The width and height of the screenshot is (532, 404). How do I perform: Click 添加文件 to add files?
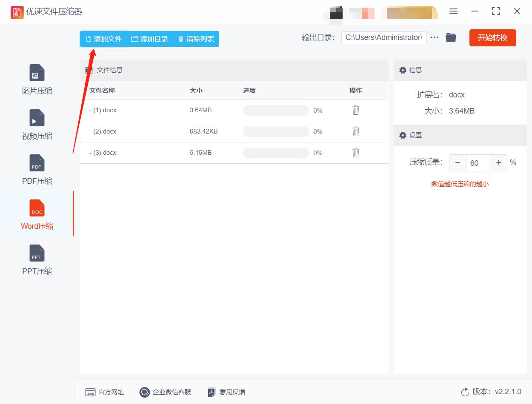[103, 39]
